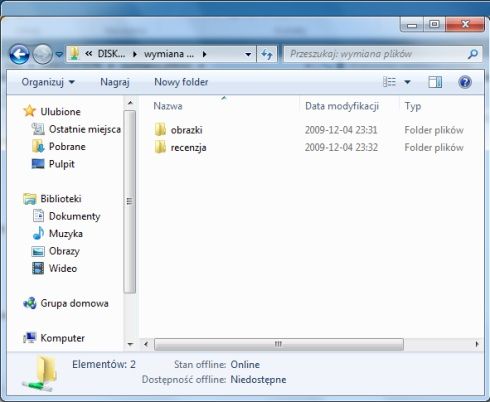Click the horizontal scrollbar thumb

coord(279,344)
